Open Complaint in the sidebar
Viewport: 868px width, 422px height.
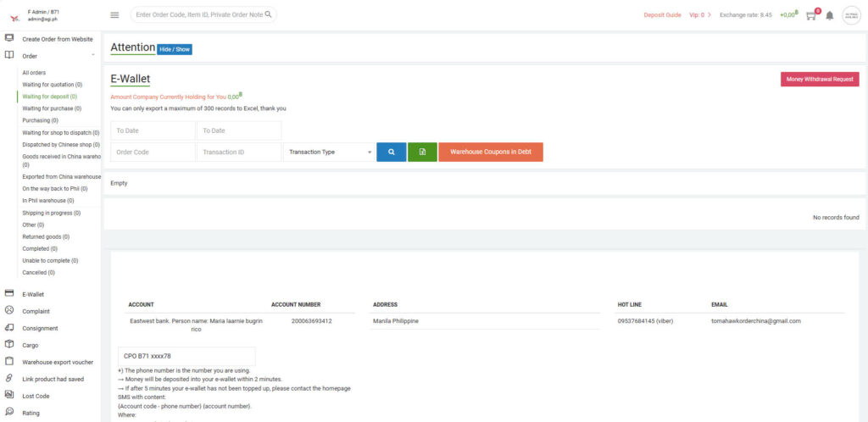pyautogui.click(x=36, y=311)
